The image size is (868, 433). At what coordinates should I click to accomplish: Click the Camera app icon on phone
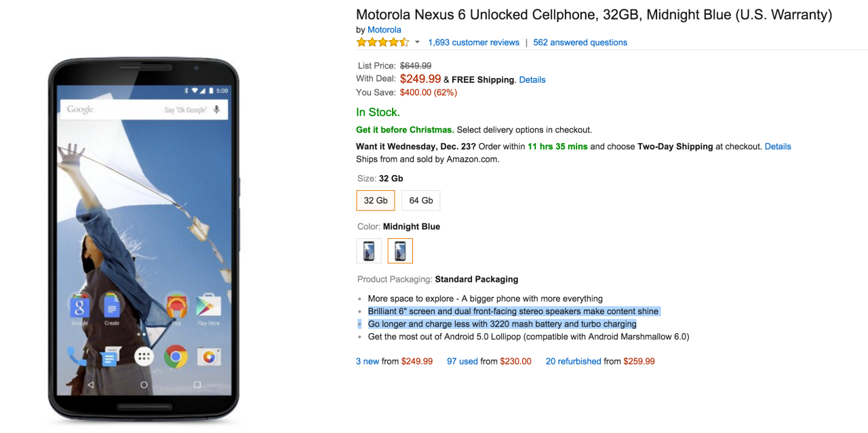point(208,356)
